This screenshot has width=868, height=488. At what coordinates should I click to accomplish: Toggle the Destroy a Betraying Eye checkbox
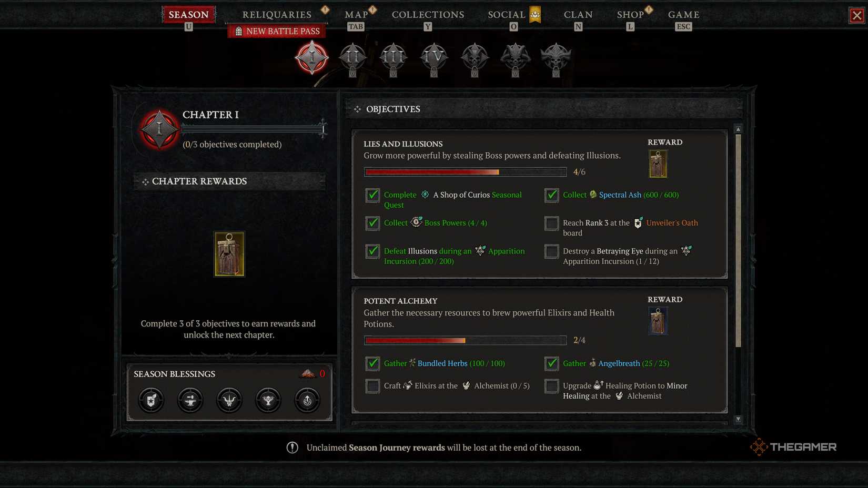pyautogui.click(x=551, y=252)
